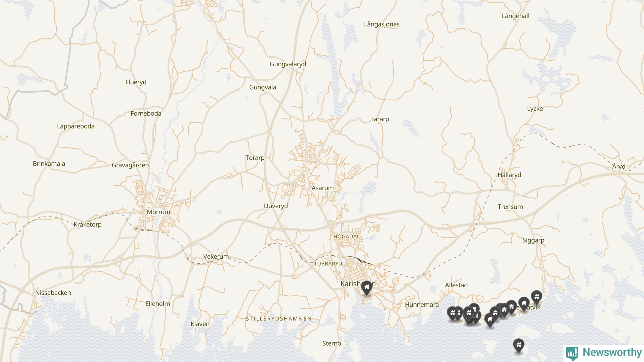
Task: Select the Högadal district label
Action: 346,237
